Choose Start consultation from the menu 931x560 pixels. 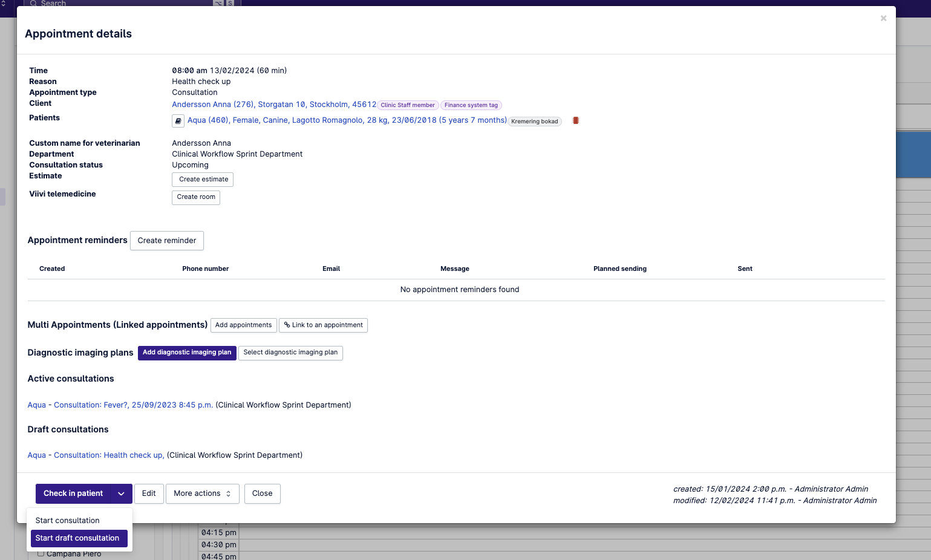[67, 521]
